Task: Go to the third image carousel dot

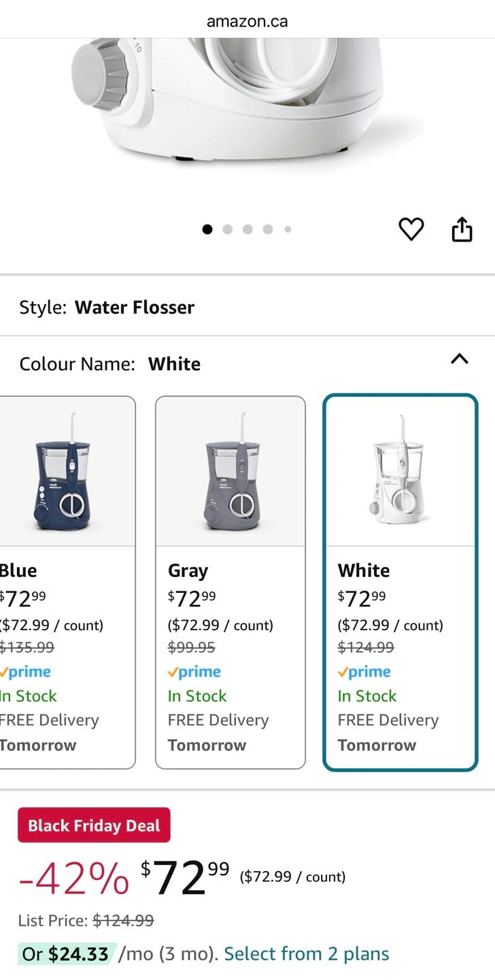Action: point(247,229)
